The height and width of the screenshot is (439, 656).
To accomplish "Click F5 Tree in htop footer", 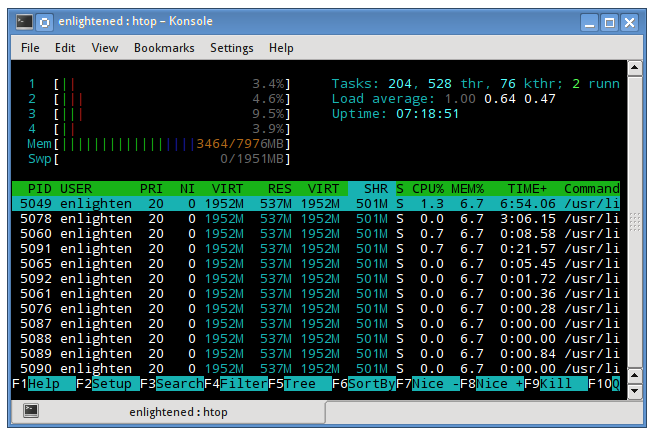I will click(x=300, y=383).
